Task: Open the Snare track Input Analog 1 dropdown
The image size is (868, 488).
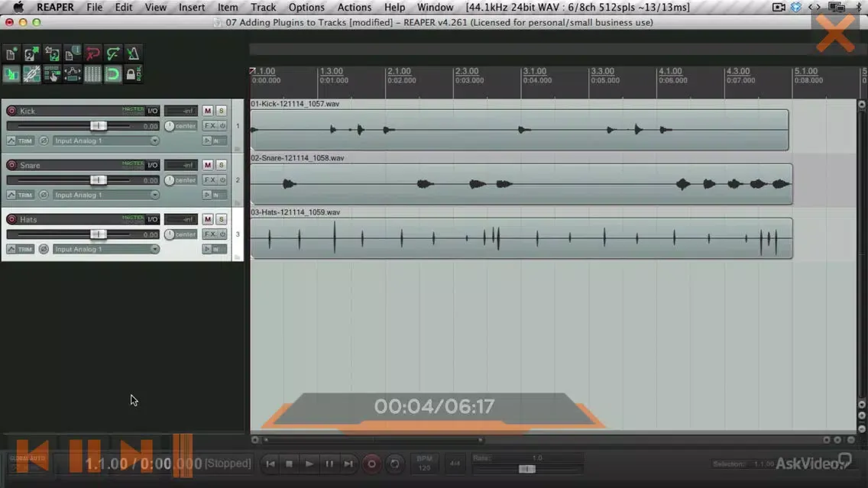Action: pos(105,195)
